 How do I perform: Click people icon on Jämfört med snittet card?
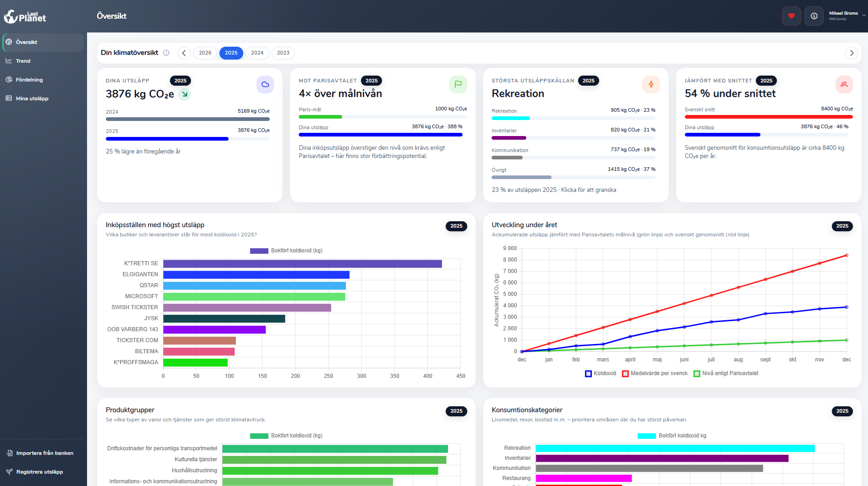pyautogui.click(x=844, y=84)
